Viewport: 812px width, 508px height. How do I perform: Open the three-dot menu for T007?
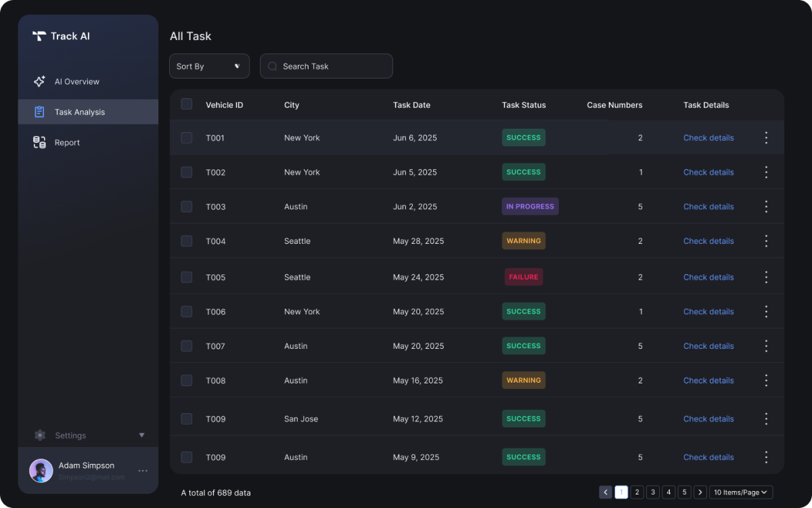(766, 346)
